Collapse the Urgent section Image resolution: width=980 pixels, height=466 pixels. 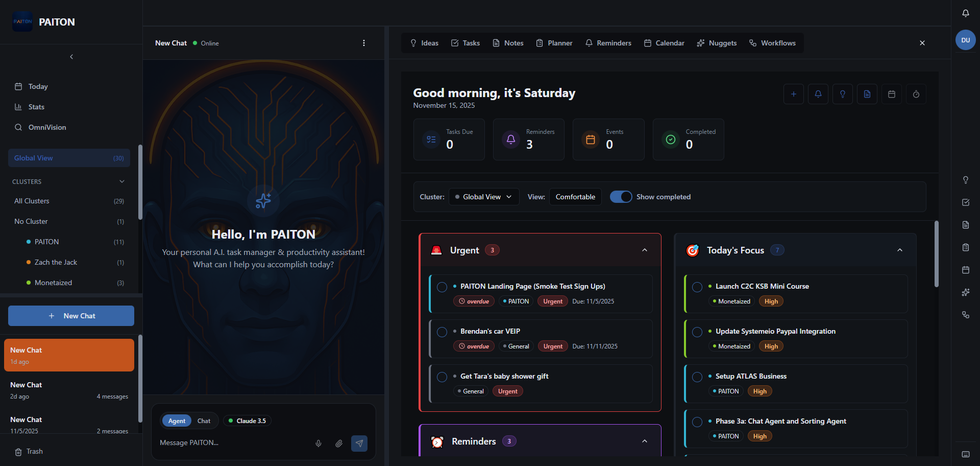(x=644, y=250)
